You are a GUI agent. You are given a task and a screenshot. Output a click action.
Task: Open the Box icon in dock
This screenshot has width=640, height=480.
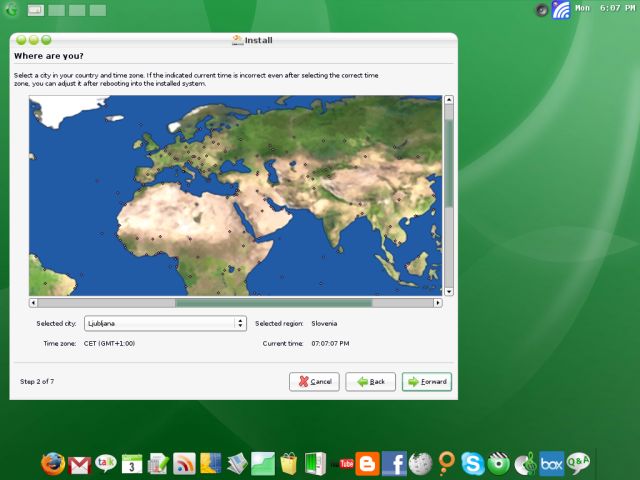(x=551, y=463)
